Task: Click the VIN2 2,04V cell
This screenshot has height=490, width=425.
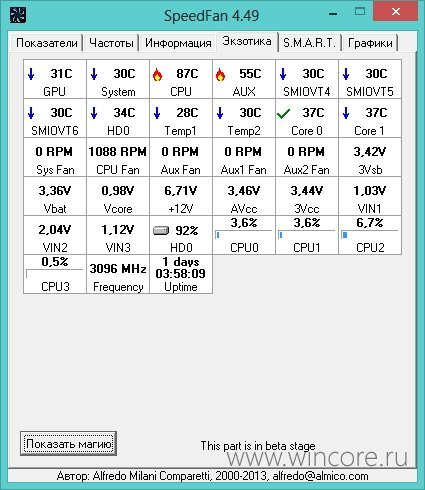Action: [55, 235]
